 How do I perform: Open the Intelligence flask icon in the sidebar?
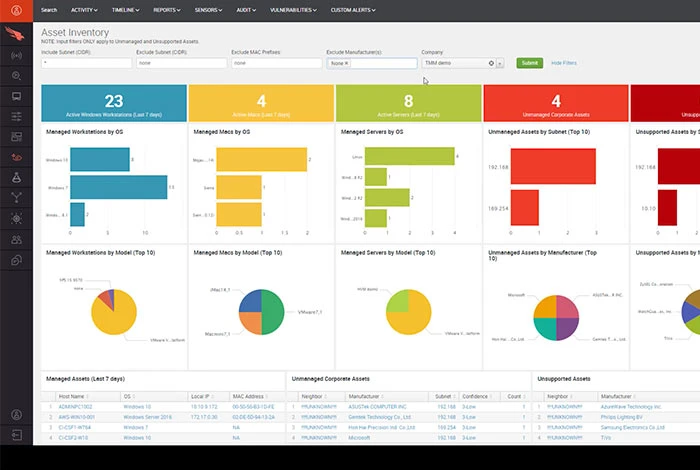pos(16,178)
